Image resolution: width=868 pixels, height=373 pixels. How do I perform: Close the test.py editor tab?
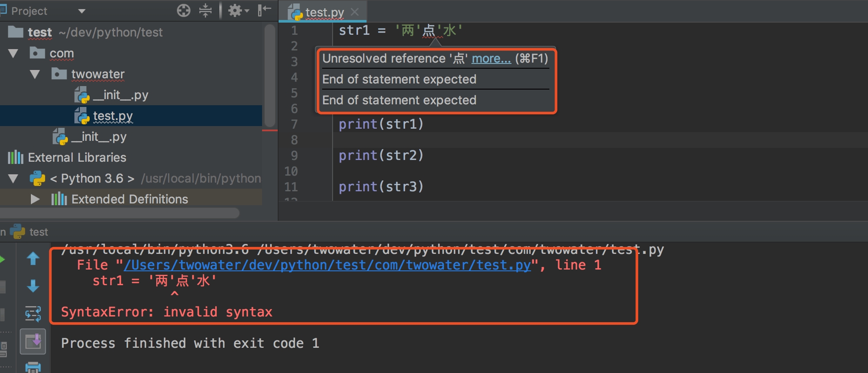355,12
